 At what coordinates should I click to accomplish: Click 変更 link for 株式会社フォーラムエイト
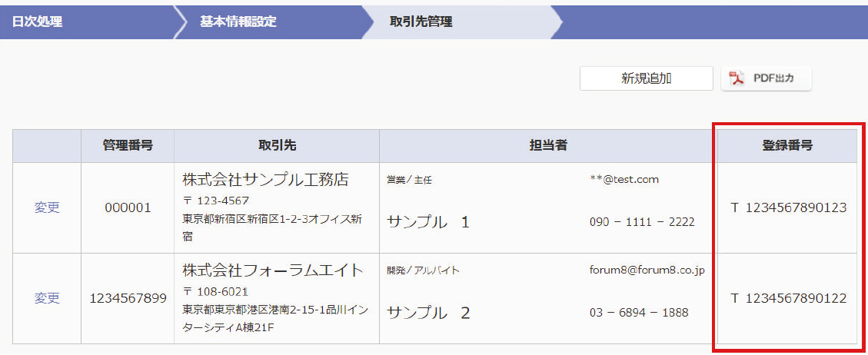click(47, 298)
